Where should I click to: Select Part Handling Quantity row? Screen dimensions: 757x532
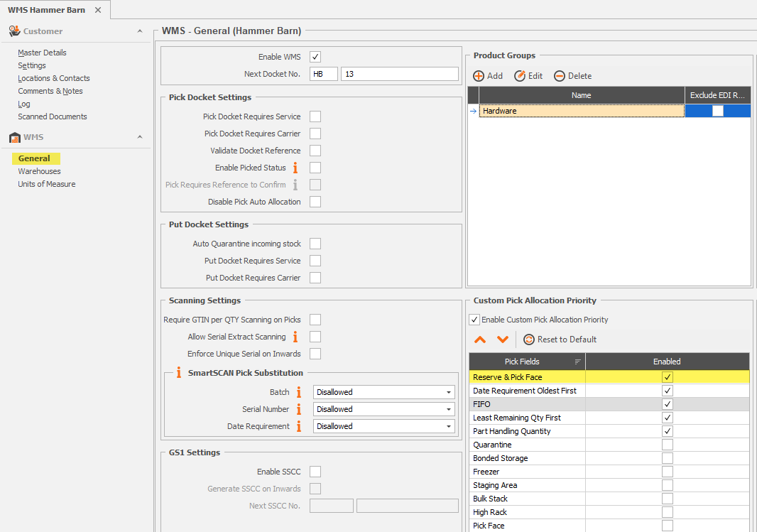(x=609, y=431)
